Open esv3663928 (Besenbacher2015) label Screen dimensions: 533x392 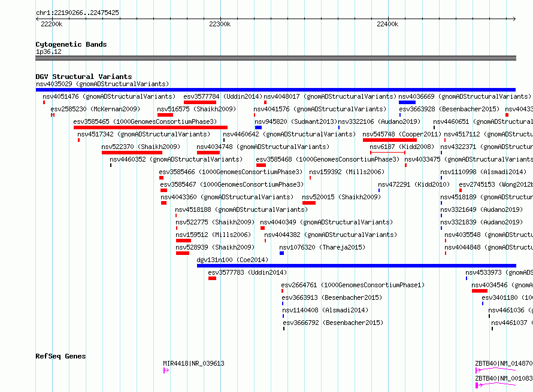pyautogui.click(x=449, y=109)
